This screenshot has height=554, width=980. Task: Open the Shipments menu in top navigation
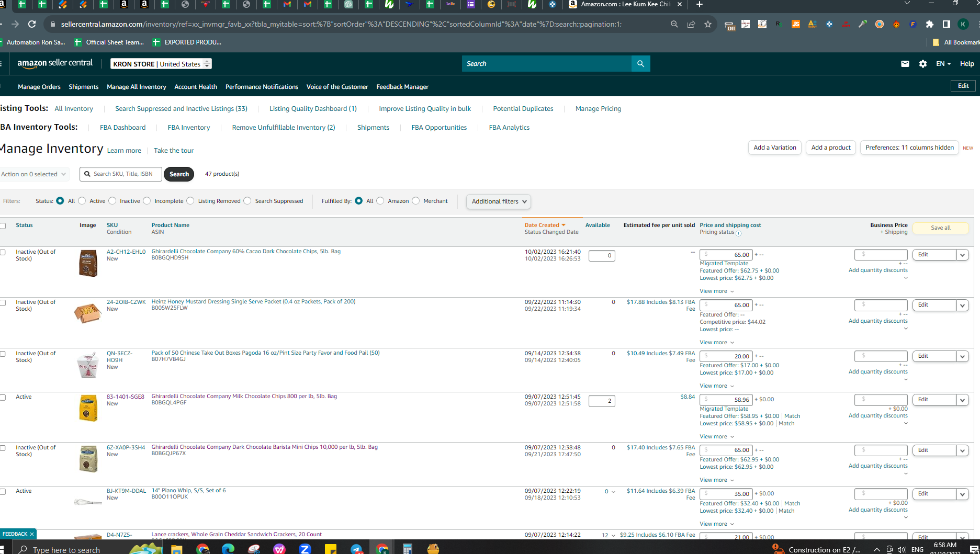[84, 87]
